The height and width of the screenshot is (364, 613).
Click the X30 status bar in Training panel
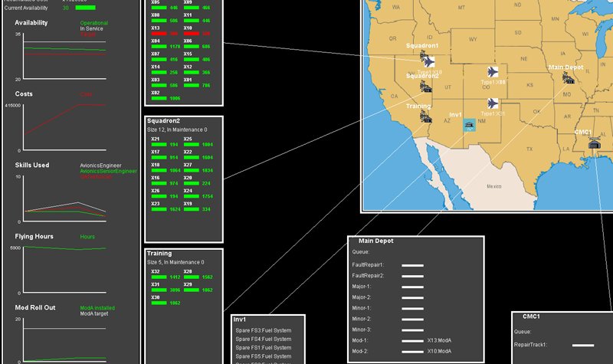[x=159, y=303]
